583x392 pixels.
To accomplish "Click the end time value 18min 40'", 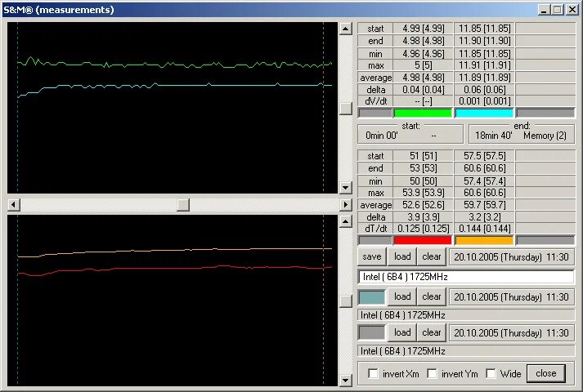I will point(494,136).
